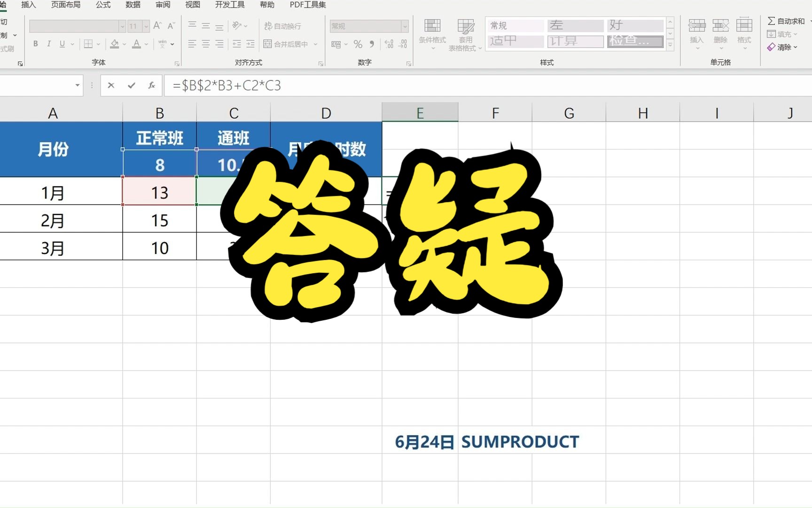Switch to the 数据 ribbon tab
Viewport: 812px width, 508px height.
[132, 5]
